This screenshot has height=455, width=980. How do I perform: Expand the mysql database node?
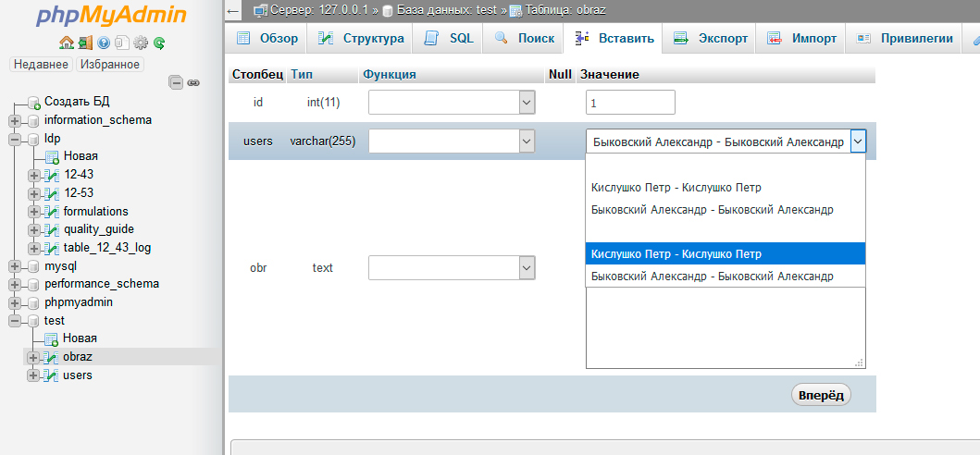click(x=15, y=267)
